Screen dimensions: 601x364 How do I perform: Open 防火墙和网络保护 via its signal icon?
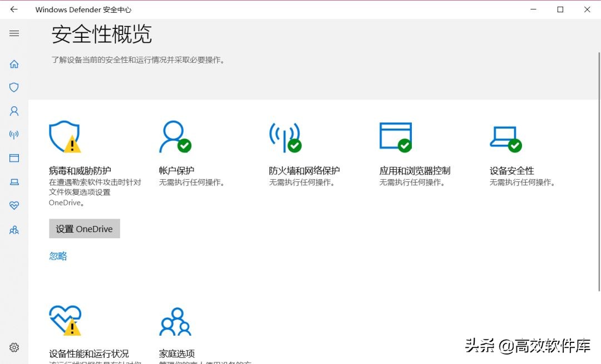pyautogui.click(x=285, y=135)
